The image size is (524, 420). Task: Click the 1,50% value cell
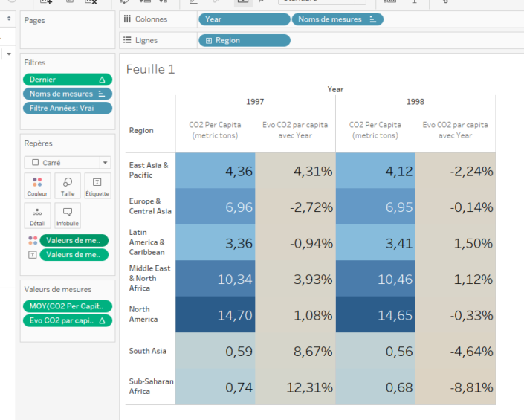click(x=456, y=242)
